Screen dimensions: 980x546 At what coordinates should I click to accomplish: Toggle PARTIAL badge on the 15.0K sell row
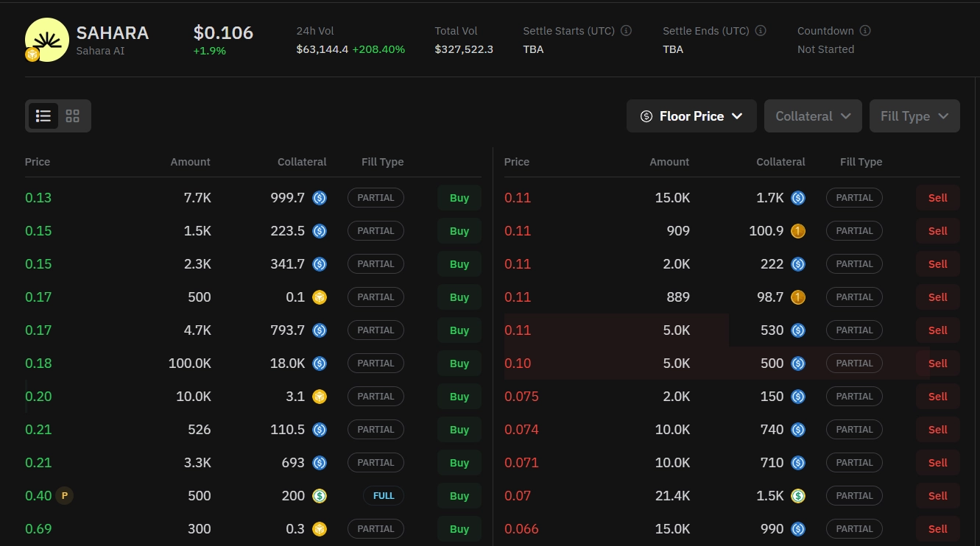tap(854, 197)
